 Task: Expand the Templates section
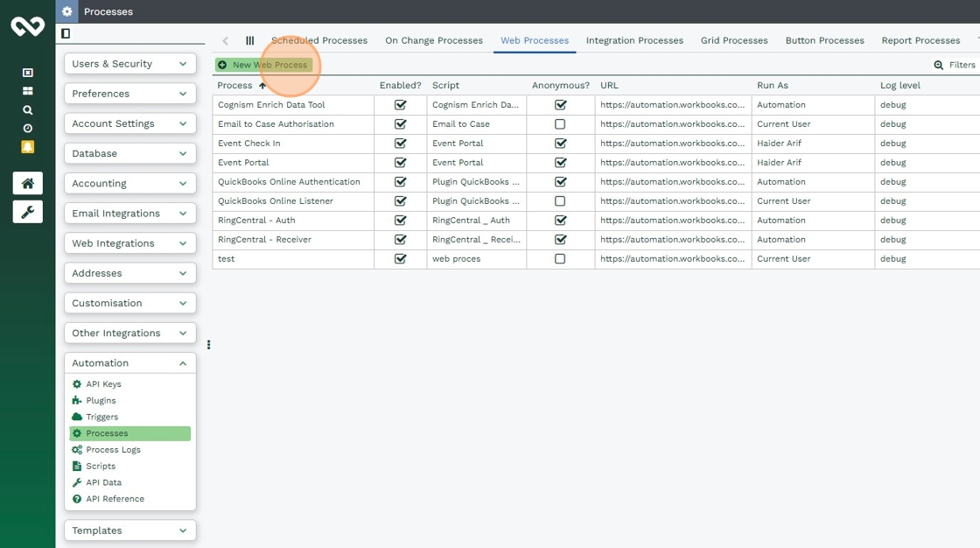129,530
